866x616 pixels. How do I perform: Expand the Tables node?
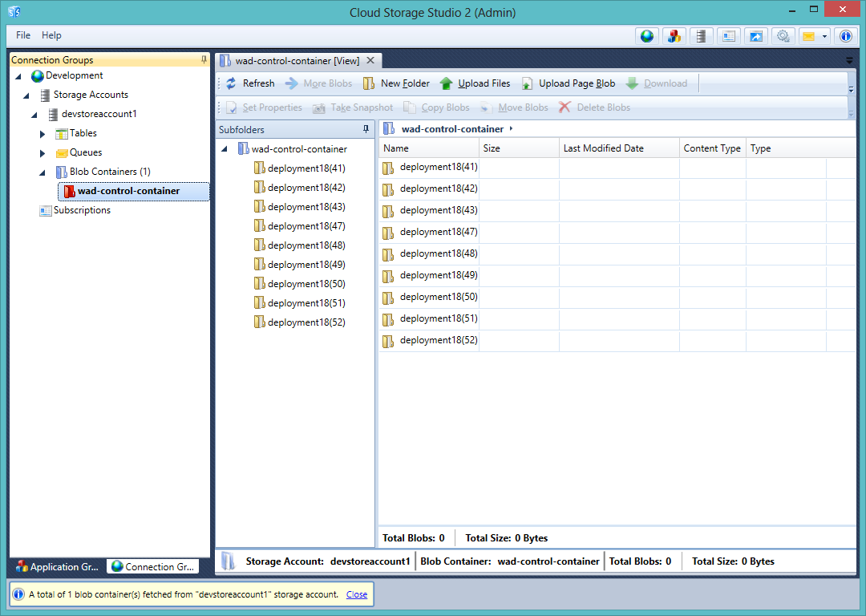[42, 134]
